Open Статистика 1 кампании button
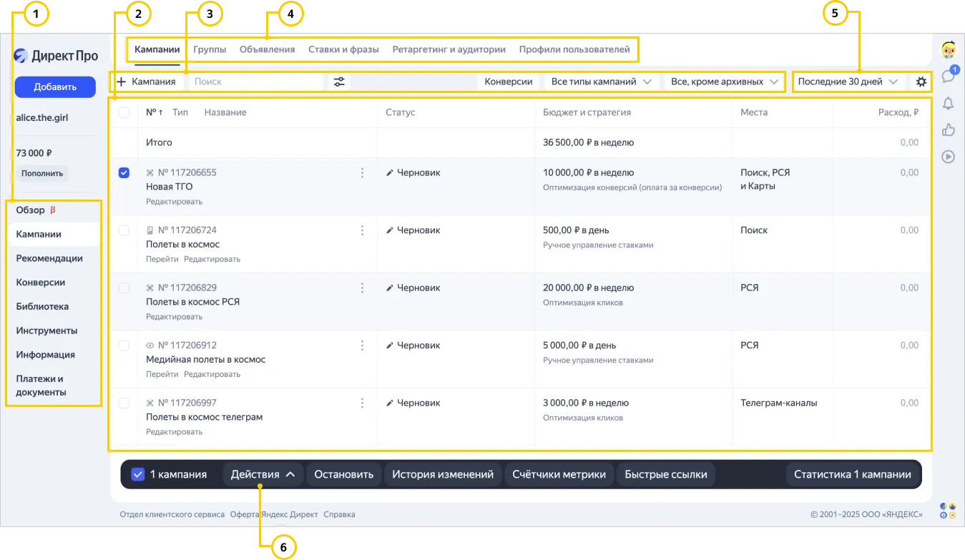965x560 pixels. (853, 474)
